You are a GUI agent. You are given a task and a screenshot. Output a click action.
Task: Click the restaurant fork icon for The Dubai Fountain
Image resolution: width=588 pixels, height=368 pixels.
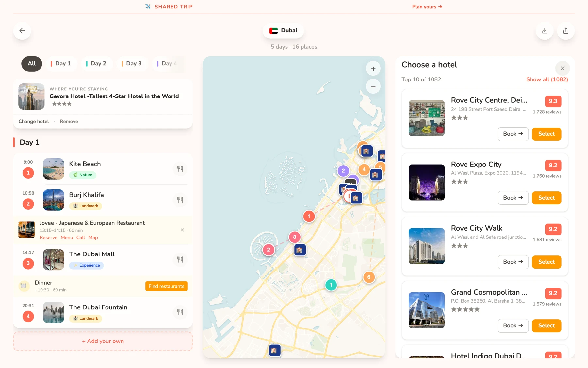(x=180, y=312)
